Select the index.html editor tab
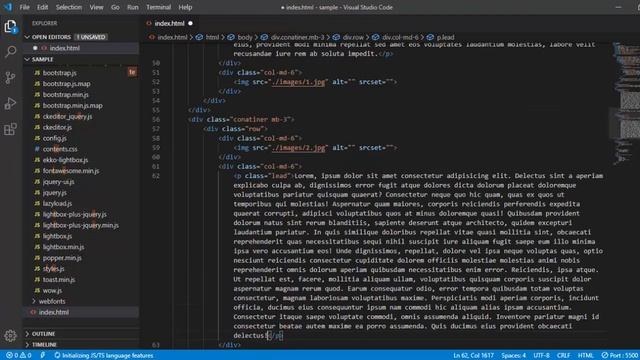640x360 pixels. tap(169, 23)
